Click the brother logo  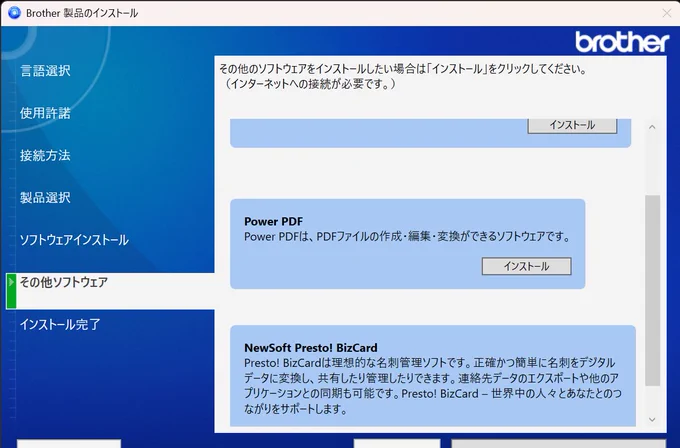coord(622,42)
